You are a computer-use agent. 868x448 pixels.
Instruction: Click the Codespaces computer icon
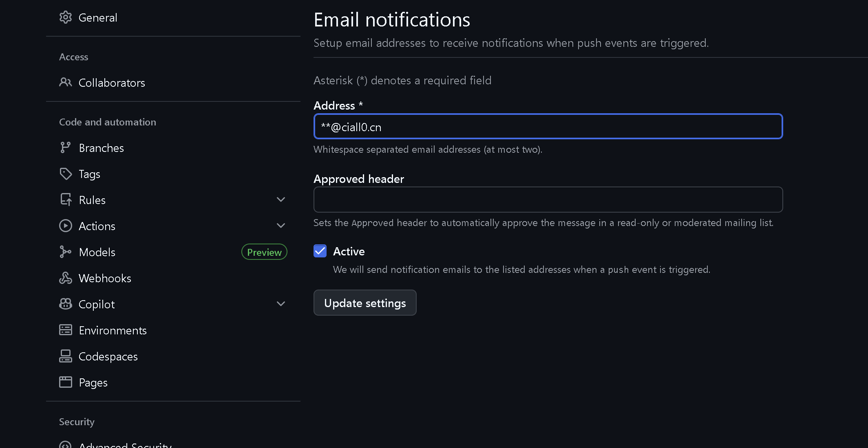(x=65, y=356)
